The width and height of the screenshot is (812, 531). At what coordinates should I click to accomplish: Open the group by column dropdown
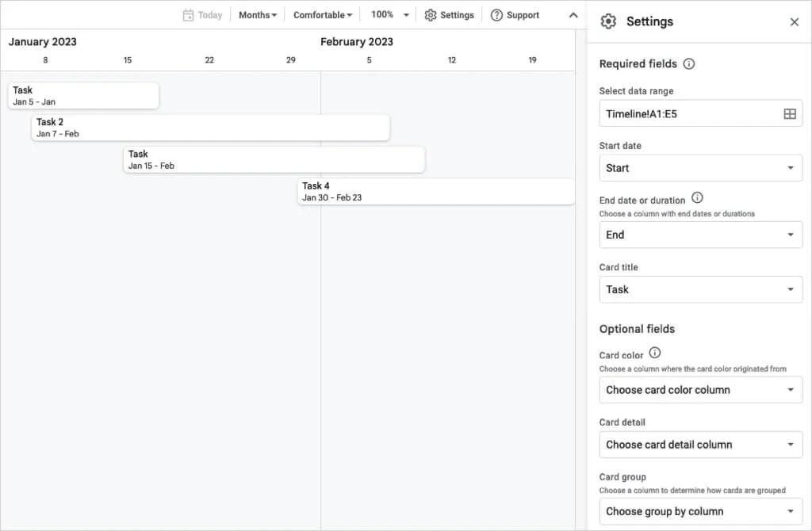pos(700,511)
